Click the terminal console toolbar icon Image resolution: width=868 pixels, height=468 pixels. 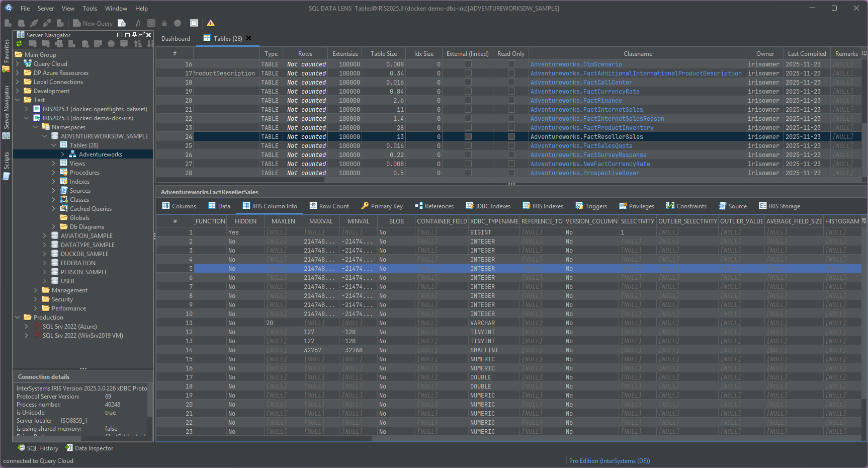coord(151,23)
